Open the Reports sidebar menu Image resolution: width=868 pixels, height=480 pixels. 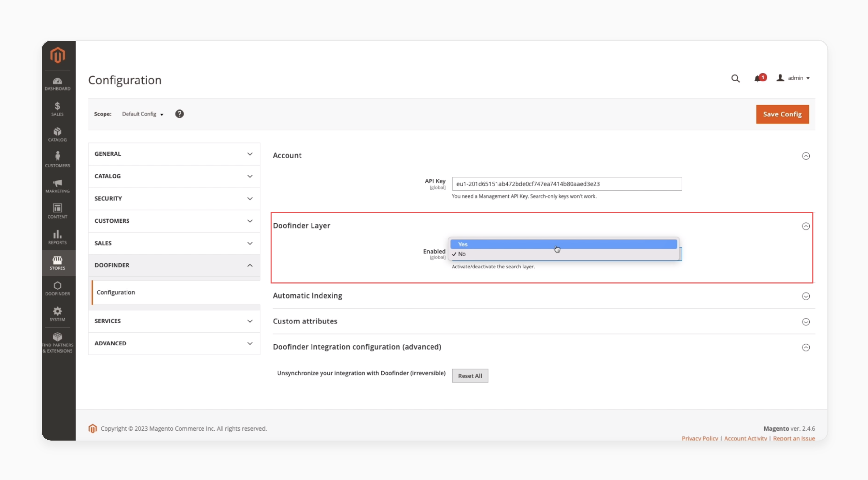pyautogui.click(x=58, y=237)
